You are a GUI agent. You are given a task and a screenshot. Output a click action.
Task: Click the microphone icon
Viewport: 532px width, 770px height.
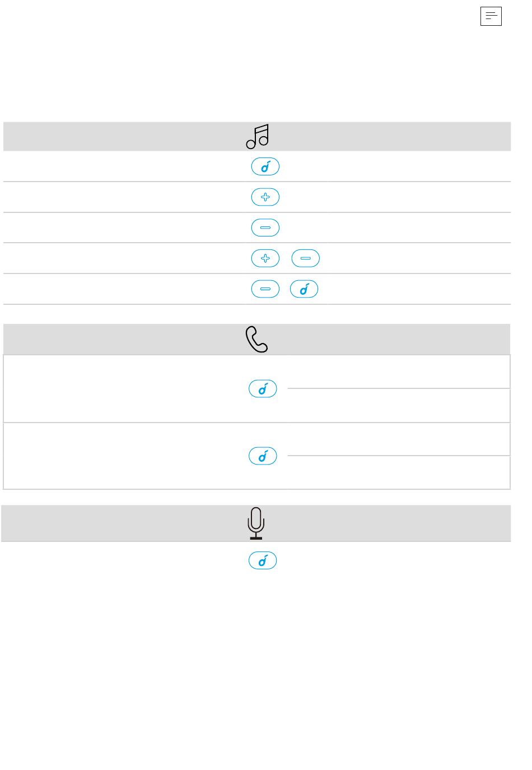tap(256, 523)
